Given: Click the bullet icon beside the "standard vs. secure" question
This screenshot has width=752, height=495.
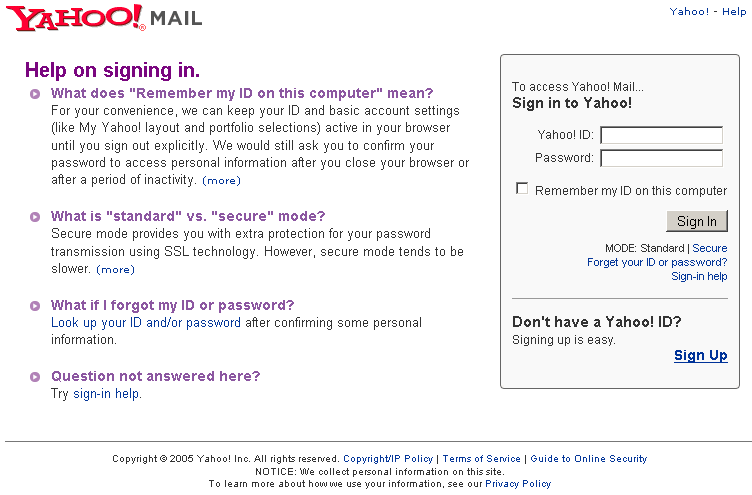Looking at the screenshot, I should tap(35, 217).
